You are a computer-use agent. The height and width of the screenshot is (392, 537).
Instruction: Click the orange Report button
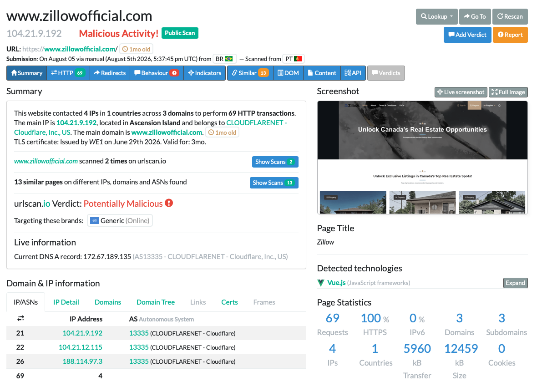pos(510,35)
